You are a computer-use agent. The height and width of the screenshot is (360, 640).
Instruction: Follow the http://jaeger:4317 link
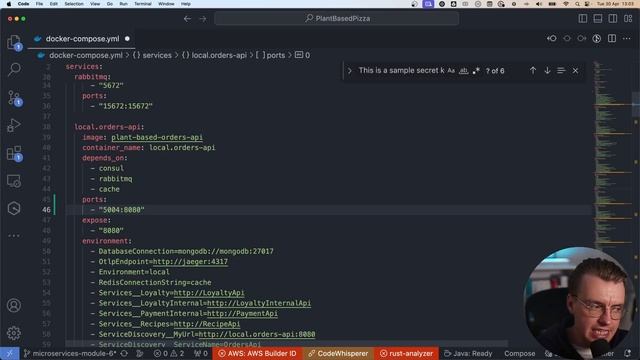coord(190,262)
